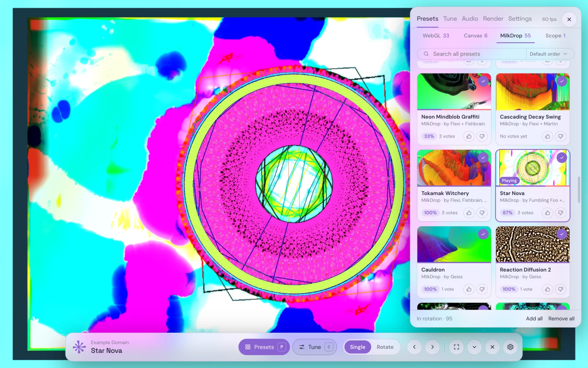Viewport: 588px width, 368px height.
Task: Upvote the Cauldron preset
Action: 469,289
